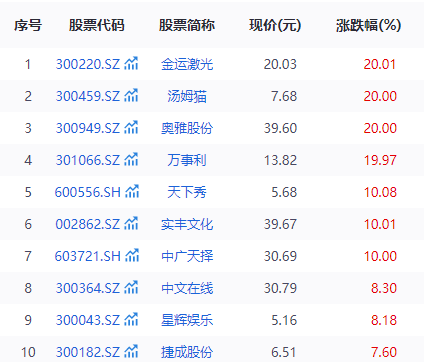
Task: Open chart icon beside 603721.SH
Action: (x=132, y=255)
